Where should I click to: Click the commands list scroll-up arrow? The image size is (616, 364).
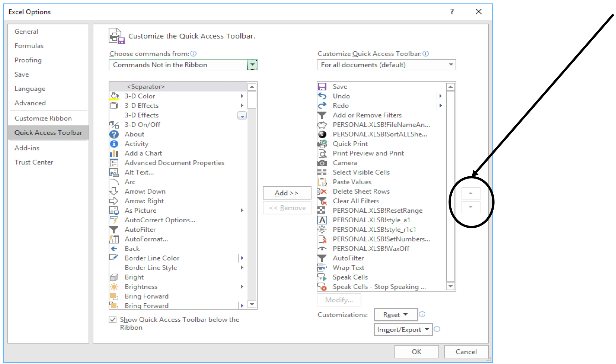point(252,87)
